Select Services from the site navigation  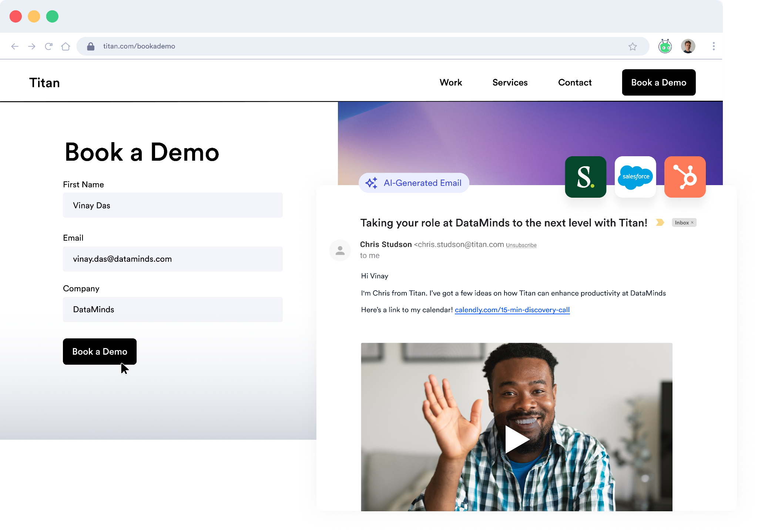tap(510, 82)
